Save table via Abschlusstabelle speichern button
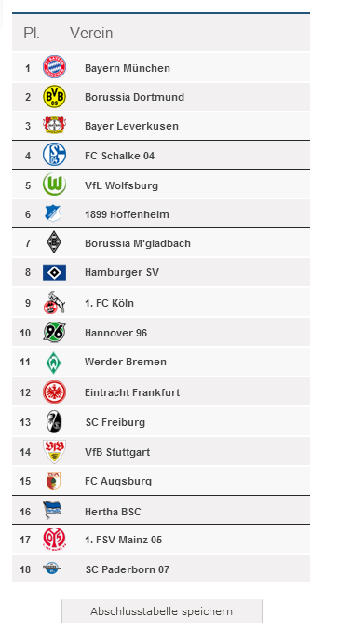Image resolution: width=338 pixels, height=644 pixels. coord(162,611)
